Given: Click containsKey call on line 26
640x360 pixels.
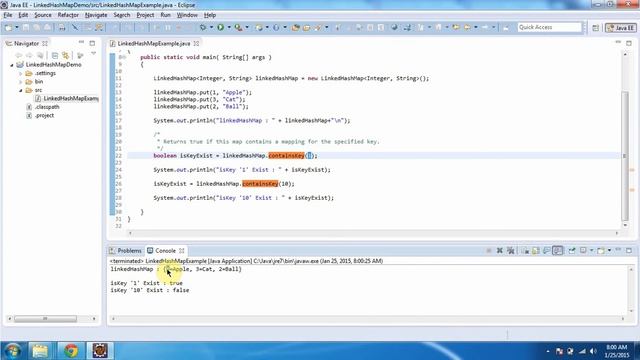Looking at the screenshot, I should click(x=260, y=184).
